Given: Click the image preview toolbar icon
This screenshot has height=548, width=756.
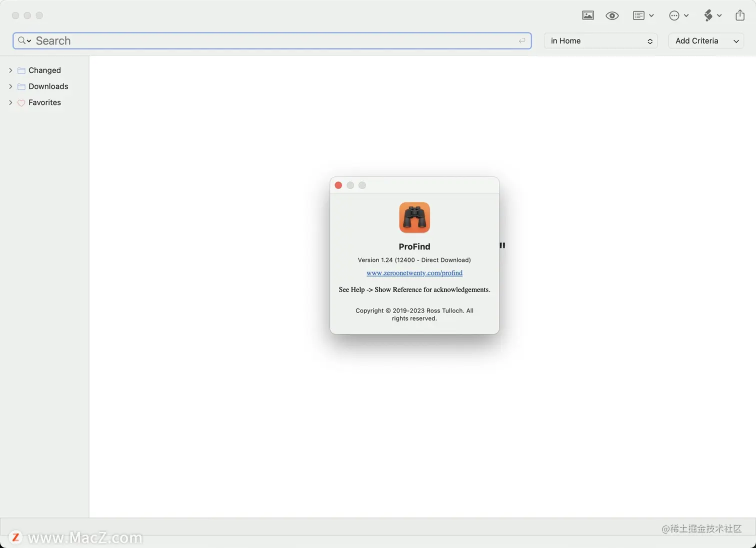Looking at the screenshot, I should (x=588, y=15).
